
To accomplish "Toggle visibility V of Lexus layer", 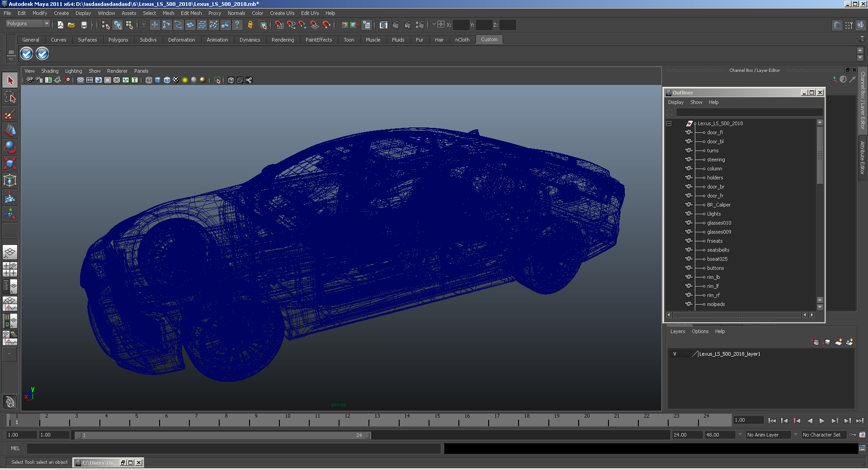I will pyautogui.click(x=675, y=354).
